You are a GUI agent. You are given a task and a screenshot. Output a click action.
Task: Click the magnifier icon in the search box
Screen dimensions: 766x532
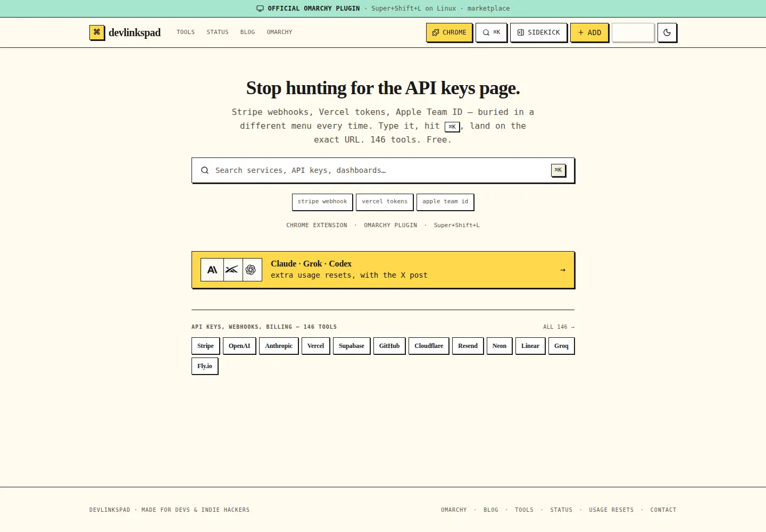point(204,170)
